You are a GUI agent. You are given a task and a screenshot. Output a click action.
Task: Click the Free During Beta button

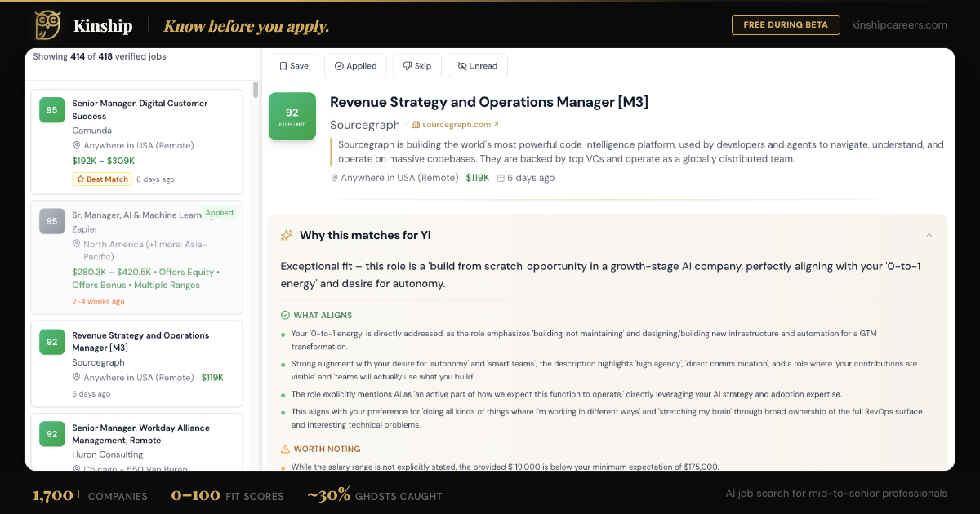coord(786,25)
